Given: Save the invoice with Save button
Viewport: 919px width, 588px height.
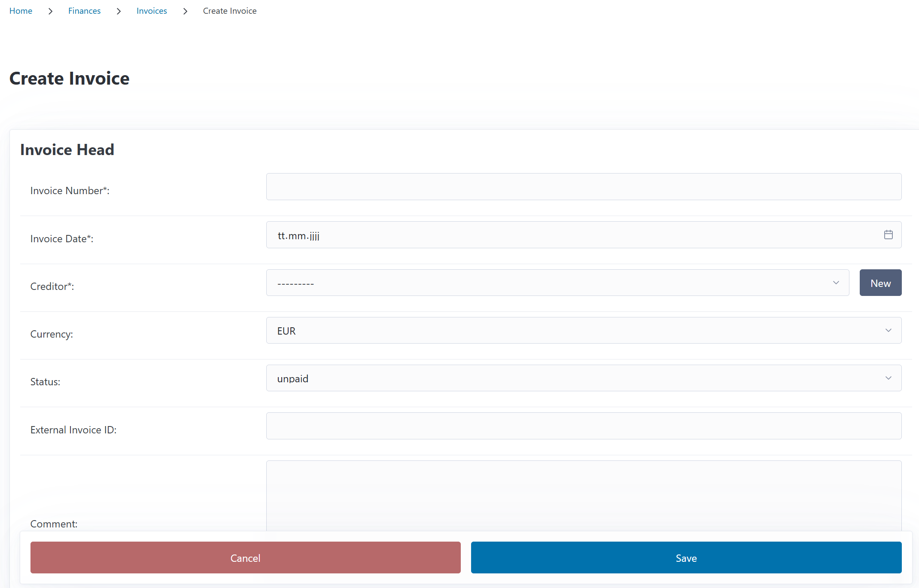Looking at the screenshot, I should pyautogui.click(x=686, y=558).
